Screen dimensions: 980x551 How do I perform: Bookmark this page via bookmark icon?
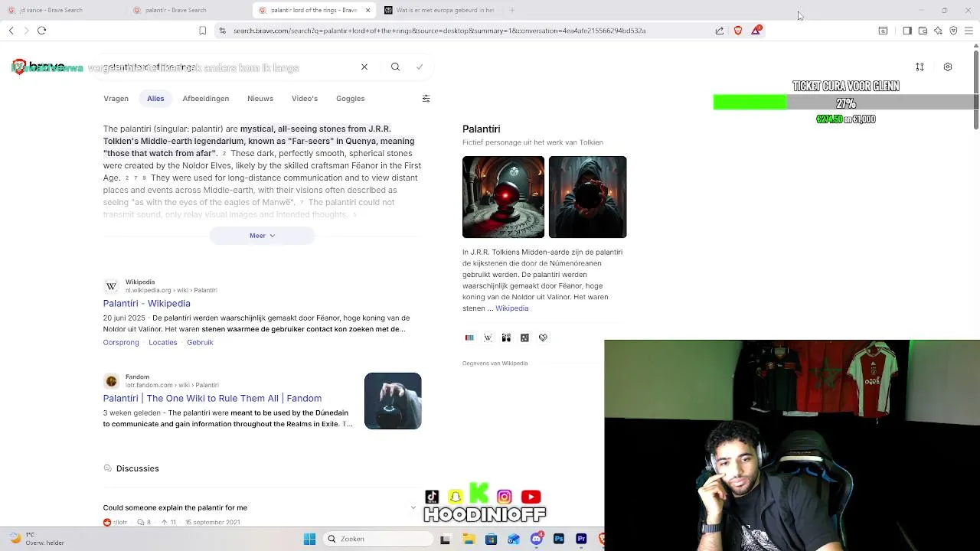click(202, 31)
